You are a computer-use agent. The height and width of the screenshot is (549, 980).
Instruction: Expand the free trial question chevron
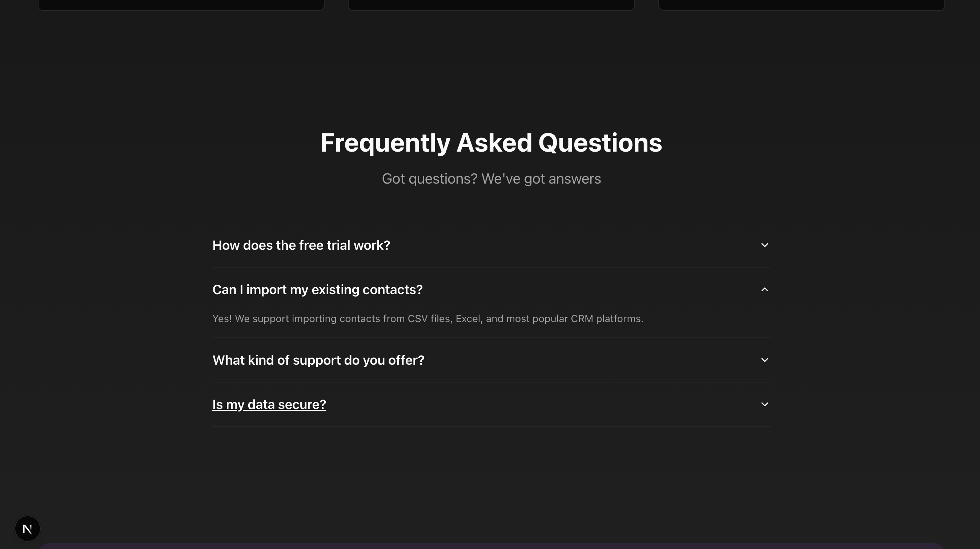pos(765,245)
